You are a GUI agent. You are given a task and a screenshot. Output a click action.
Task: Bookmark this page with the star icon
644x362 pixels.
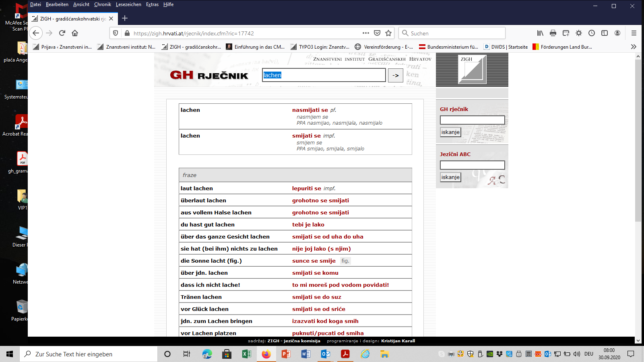tap(388, 33)
